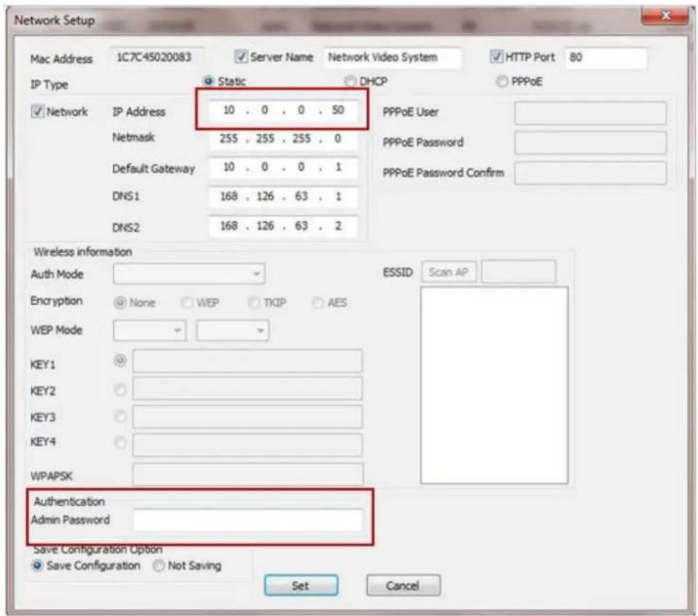Click the Mac Address field
The image size is (698, 616).
tap(157, 57)
